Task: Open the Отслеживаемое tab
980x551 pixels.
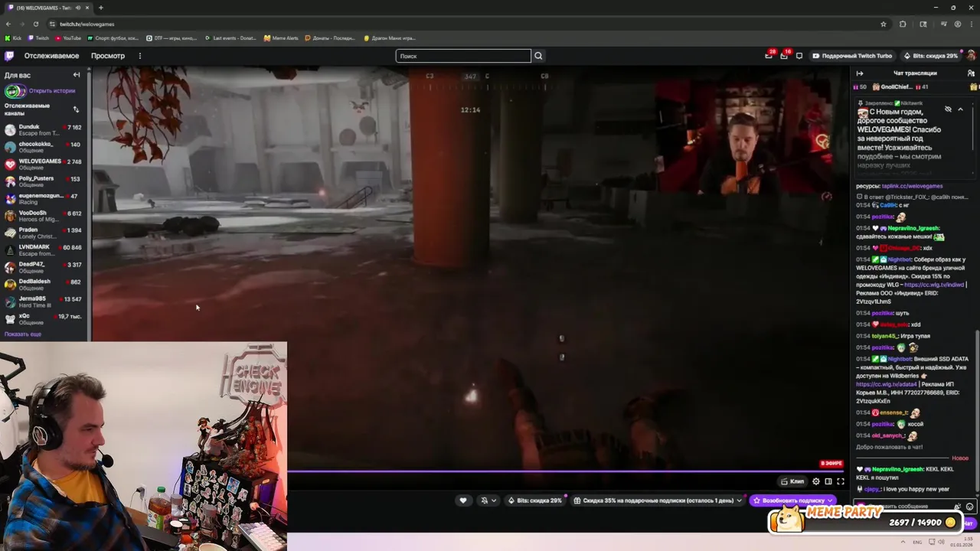Action: tap(51, 56)
